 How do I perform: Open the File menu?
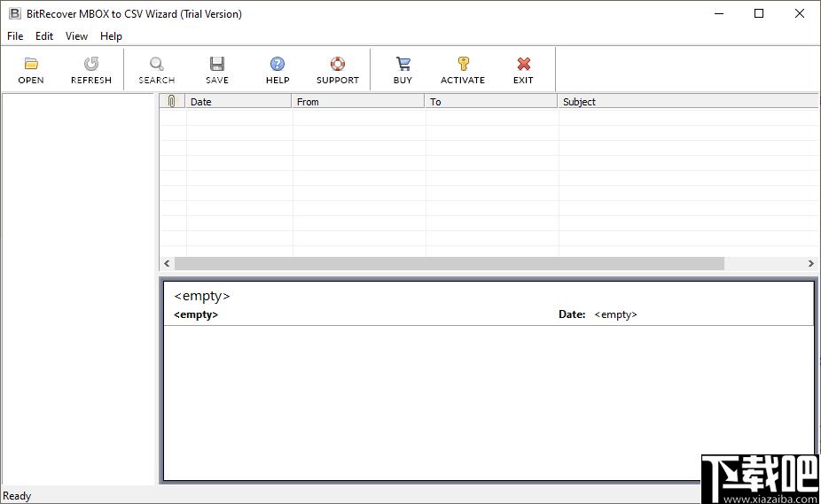(15, 36)
